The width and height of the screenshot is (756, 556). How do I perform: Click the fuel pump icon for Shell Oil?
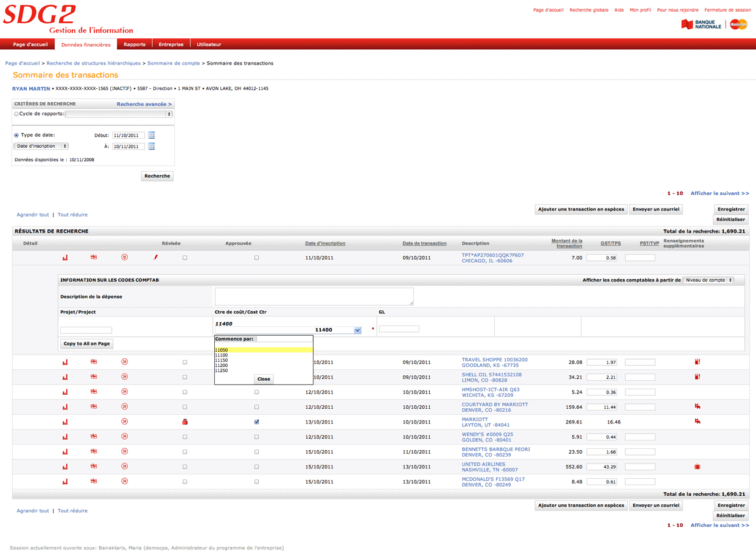pos(697,377)
